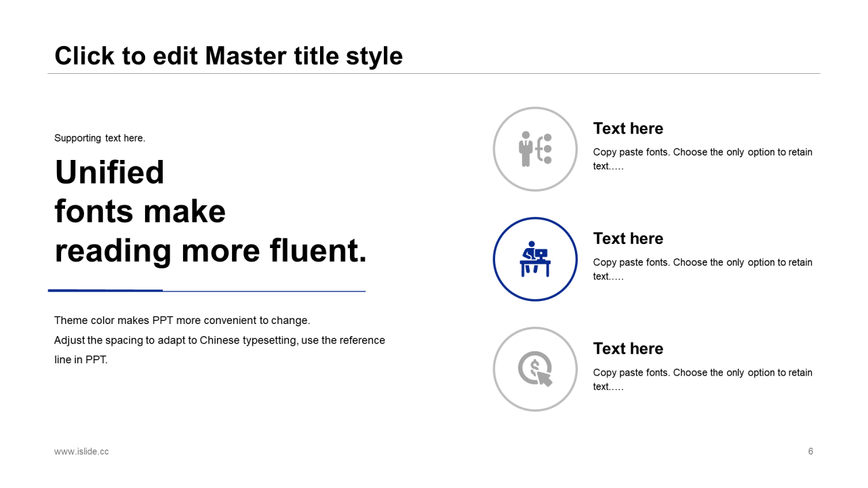Click the master title text
868x488 pixels.
pyautogui.click(x=229, y=56)
